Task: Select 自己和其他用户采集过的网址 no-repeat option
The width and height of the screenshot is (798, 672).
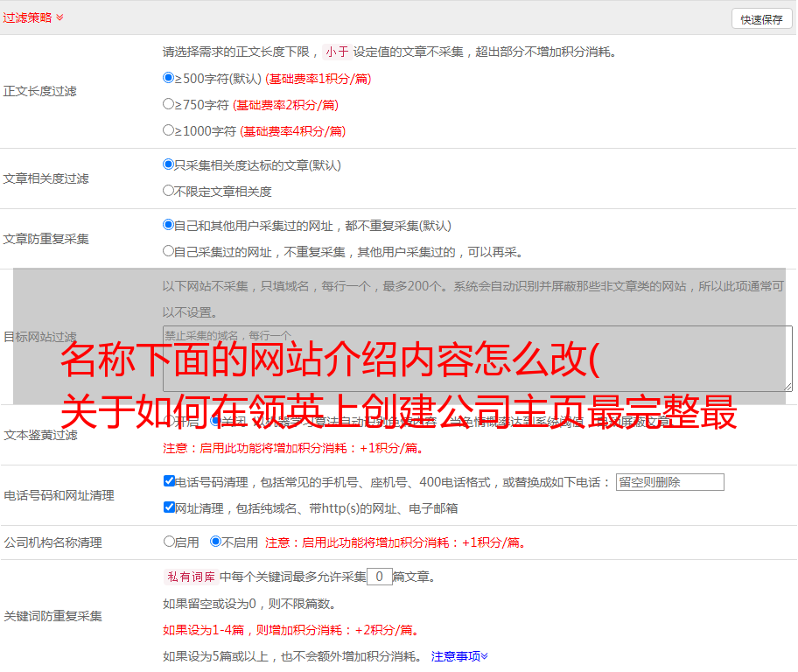Action: (169, 225)
